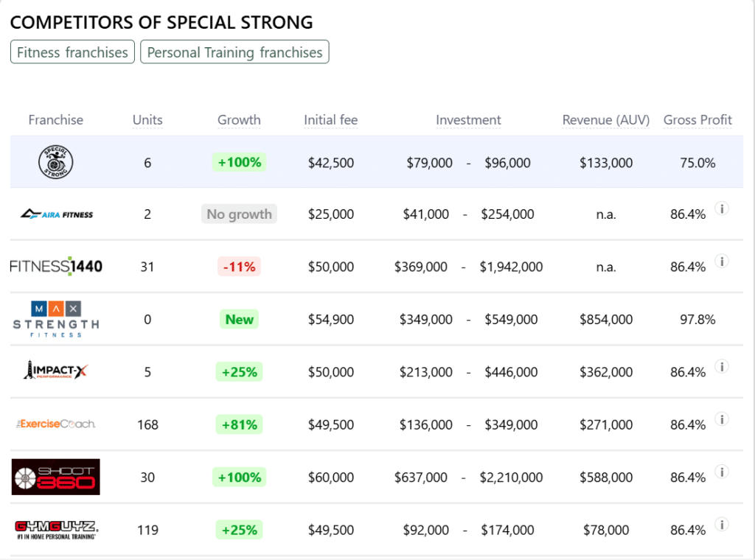The height and width of the screenshot is (560, 755).
Task: Click info icon in Exercise Coach row
Action: click(722, 419)
